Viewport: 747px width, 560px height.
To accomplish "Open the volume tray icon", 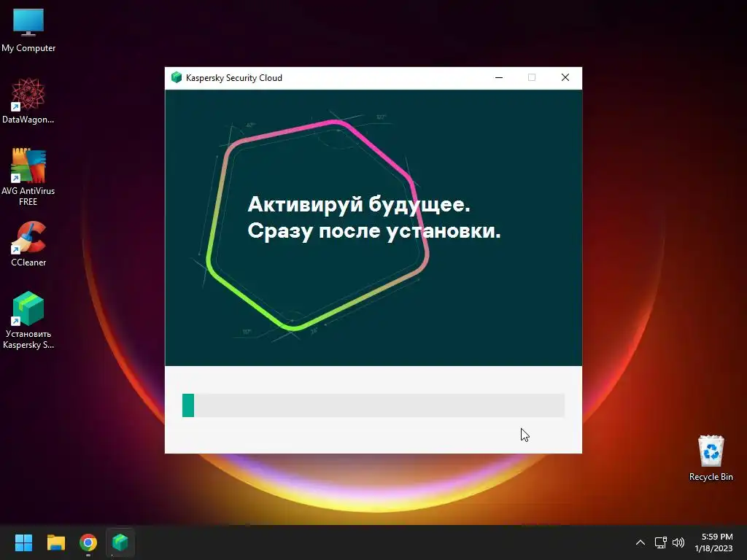I will coord(678,542).
